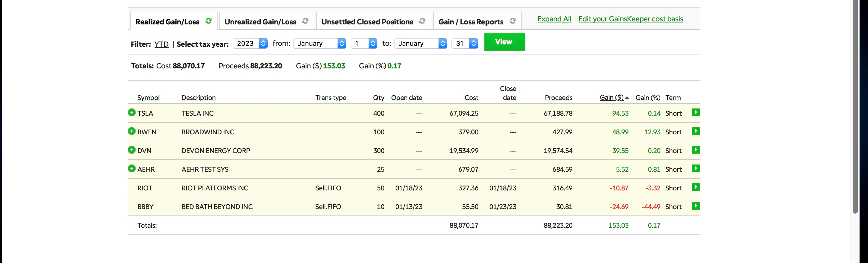Switch to Unrealized Gain/Loss tab
Viewport: 868px width, 263px height.
click(260, 22)
